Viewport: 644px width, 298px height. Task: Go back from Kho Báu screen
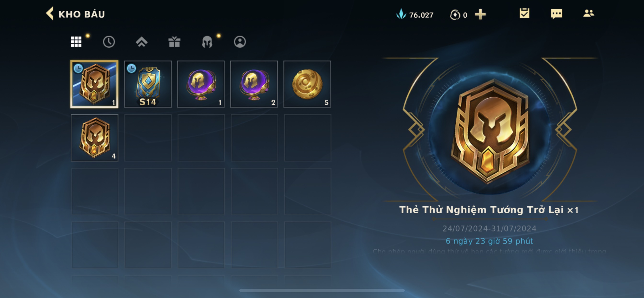(50, 13)
